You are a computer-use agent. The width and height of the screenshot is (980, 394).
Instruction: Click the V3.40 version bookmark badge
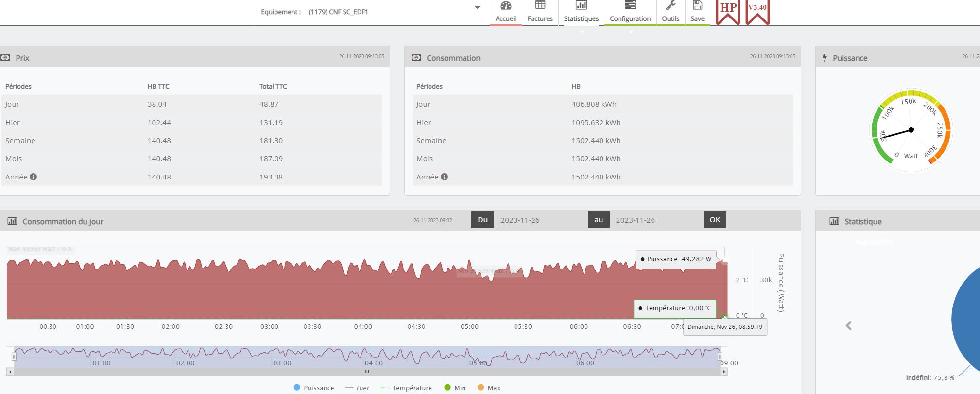click(757, 11)
